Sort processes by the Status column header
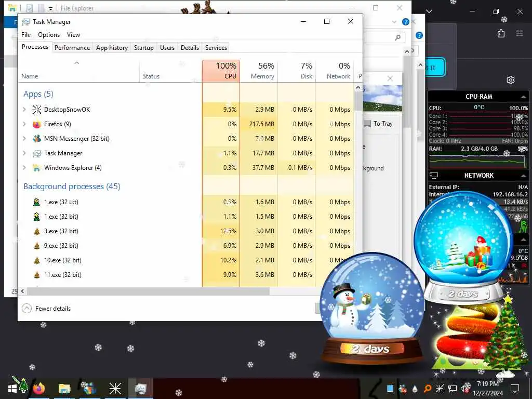 point(170,71)
